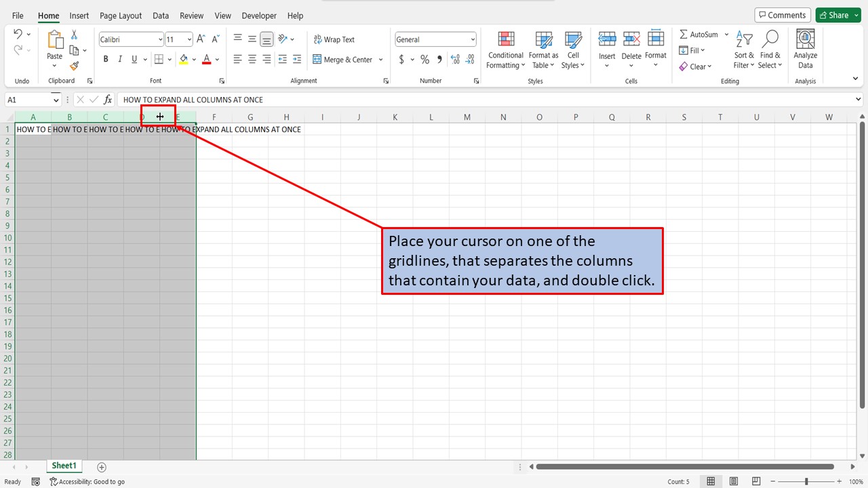Apply bold formatting

(105, 59)
